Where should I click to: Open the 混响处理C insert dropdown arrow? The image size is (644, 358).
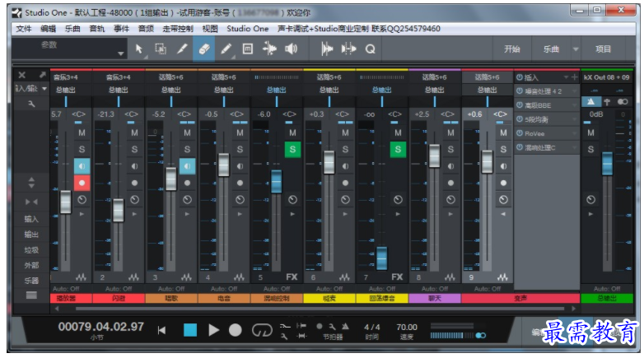[574, 147]
